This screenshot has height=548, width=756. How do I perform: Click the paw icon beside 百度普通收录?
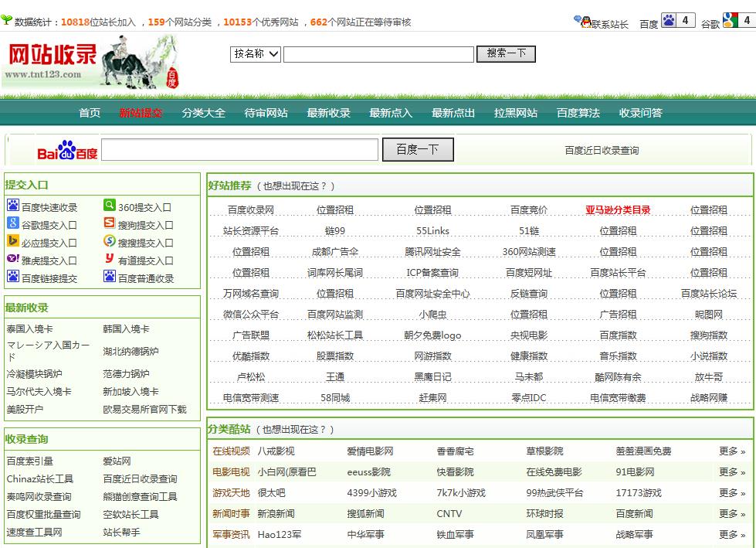[110, 277]
